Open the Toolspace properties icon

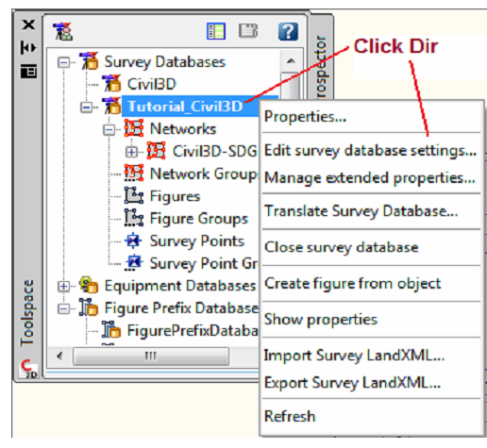(x=28, y=71)
